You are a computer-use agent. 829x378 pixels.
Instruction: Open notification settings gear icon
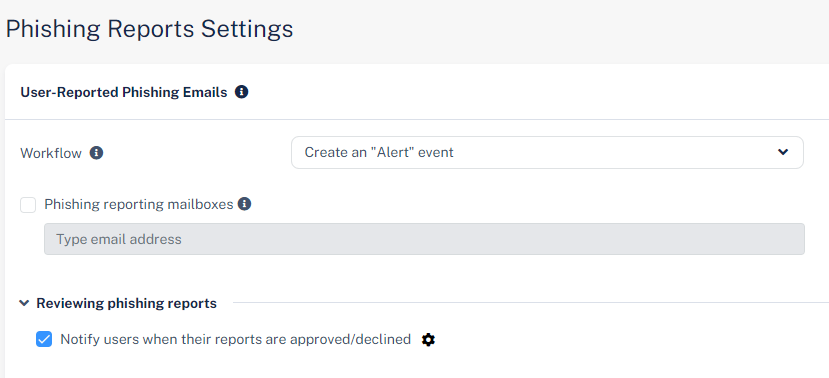tap(428, 339)
